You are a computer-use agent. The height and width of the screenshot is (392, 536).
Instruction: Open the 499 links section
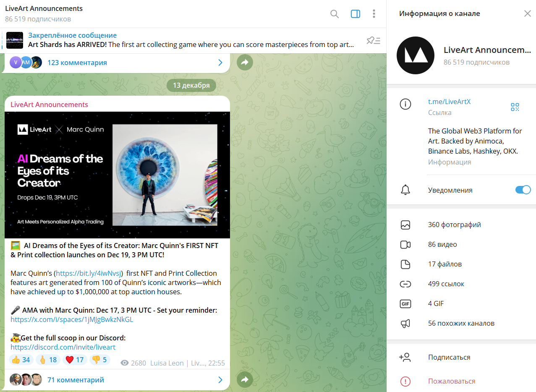461,284
